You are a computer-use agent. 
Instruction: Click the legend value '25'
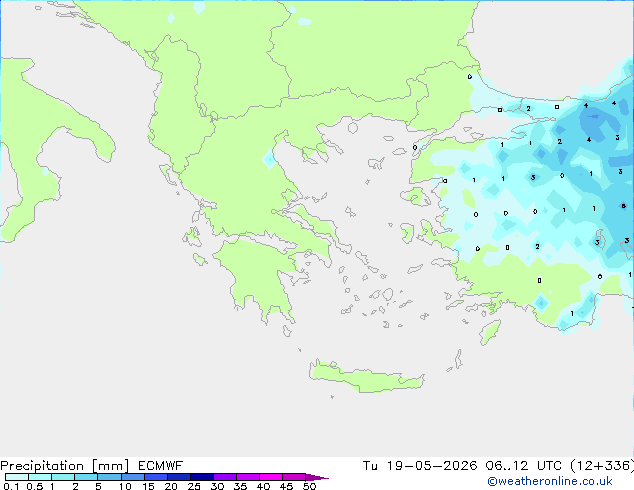point(194,486)
